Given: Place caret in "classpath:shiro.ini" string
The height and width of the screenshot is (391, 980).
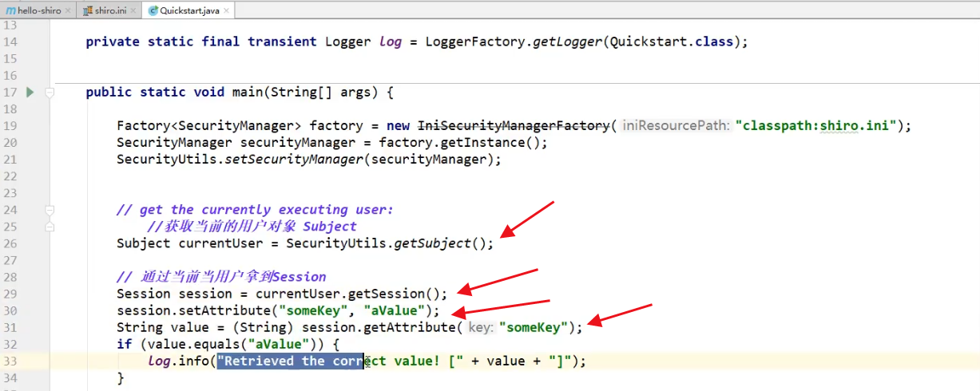Looking at the screenshot, I should pos(816,125).
